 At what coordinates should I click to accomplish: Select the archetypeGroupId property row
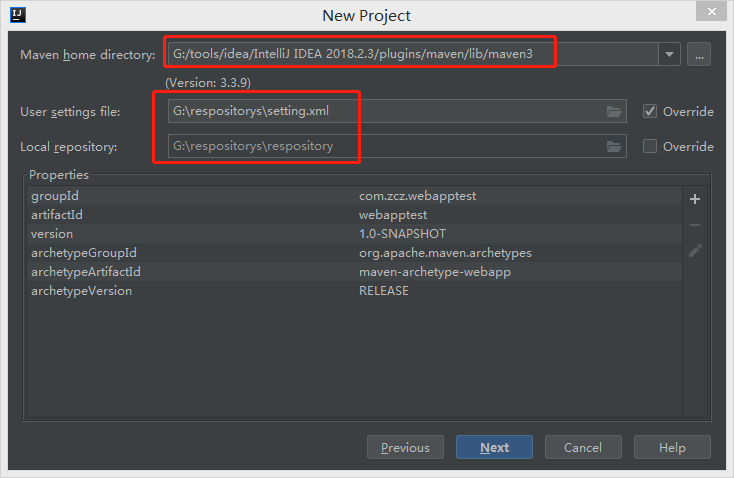[x=354, y=253]
